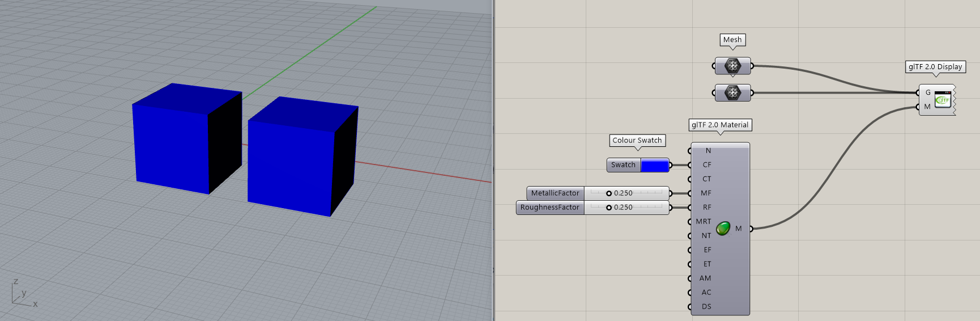Click the upper Mesh parameter icon
Viewport: 980px width, 321px height.
pos(732,66)
